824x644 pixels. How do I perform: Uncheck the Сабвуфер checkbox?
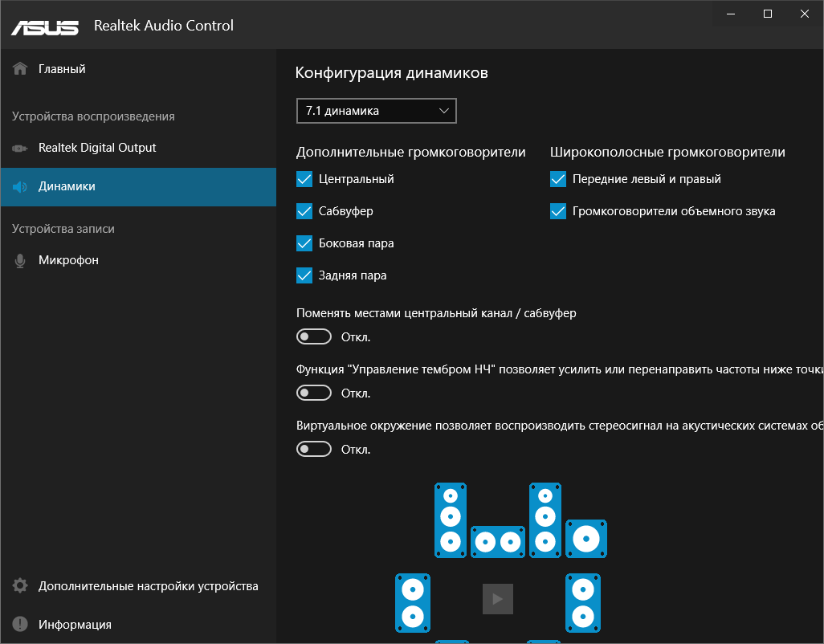[x=304, y=211]
